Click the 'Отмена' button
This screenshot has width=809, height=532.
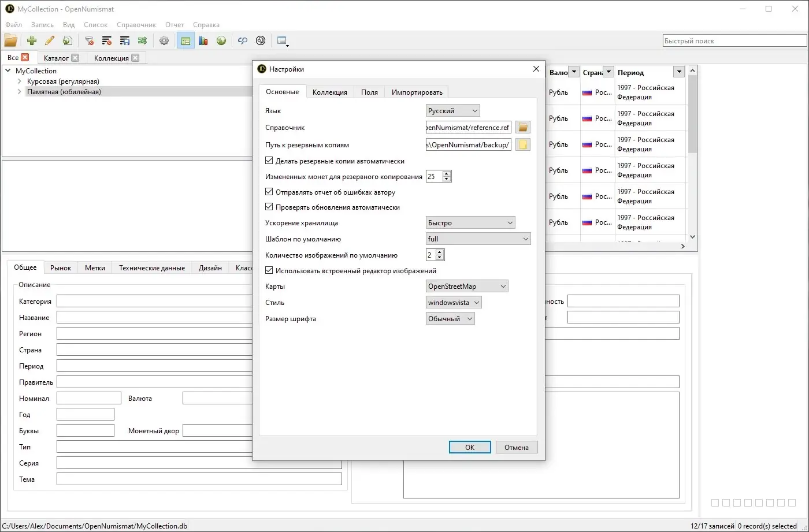[x=517, y=447]
